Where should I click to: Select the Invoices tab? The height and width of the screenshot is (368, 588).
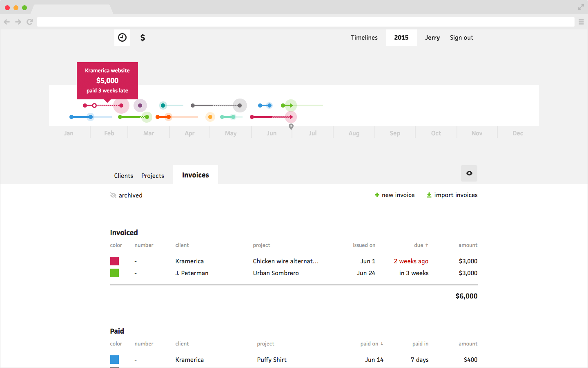(x=195, y=175)
